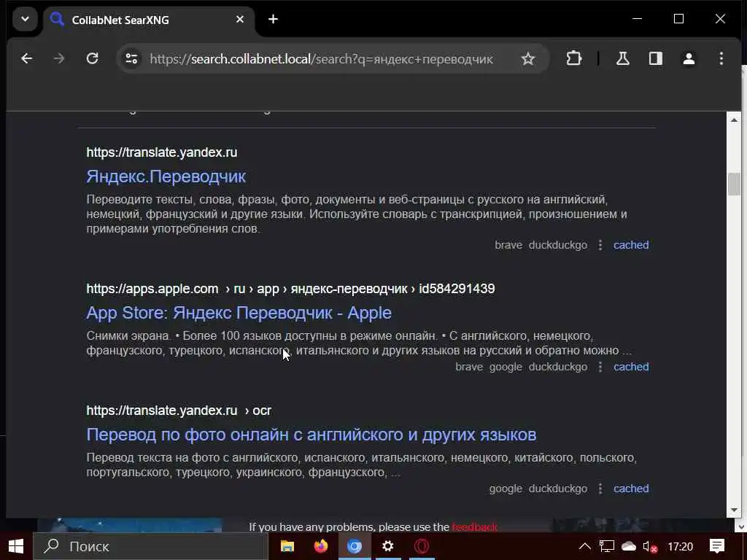The width and height of the screenshot is (747, 560).
Task: Click the vertical scrollbar thumb
Action: [x=734, y=184]
